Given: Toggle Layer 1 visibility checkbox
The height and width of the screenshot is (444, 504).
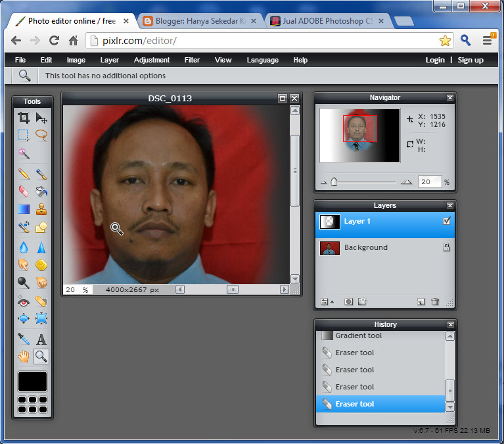Looking at the screenshot, I should (x=447, y=222).
